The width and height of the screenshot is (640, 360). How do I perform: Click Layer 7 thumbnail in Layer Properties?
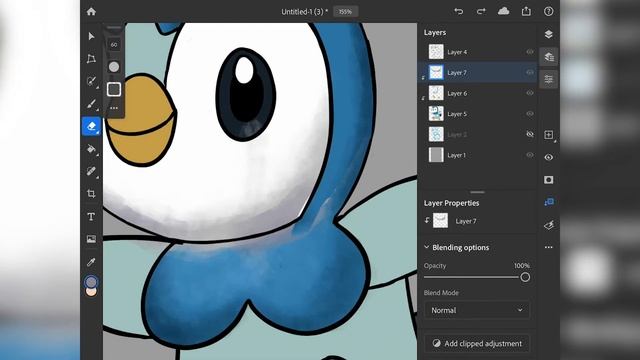(x=440, y=220)
